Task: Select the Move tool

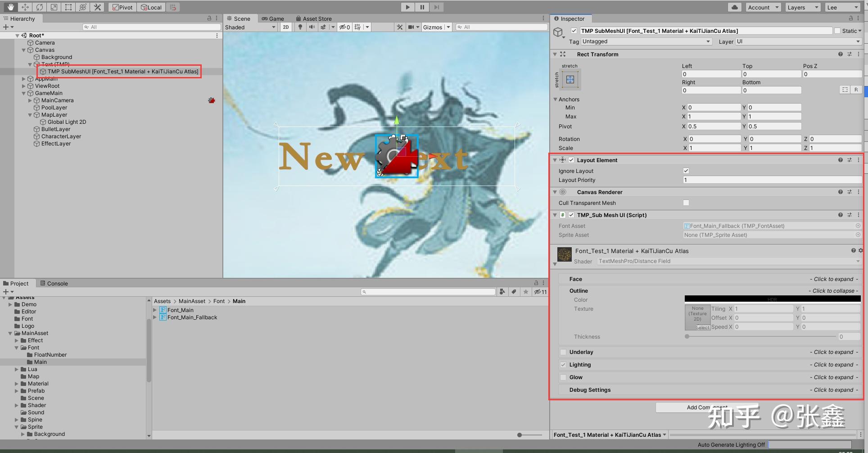Action: click(x=25, y=7)
